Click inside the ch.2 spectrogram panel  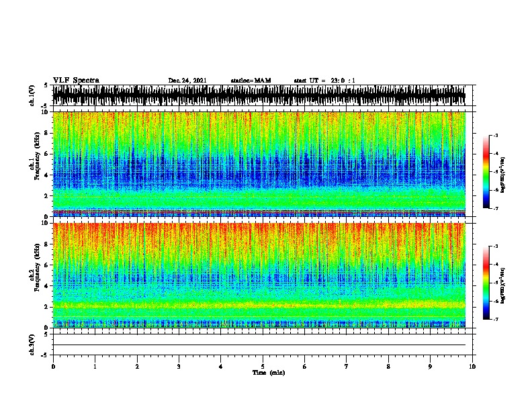pyautogui.click(x=259, y=275)
